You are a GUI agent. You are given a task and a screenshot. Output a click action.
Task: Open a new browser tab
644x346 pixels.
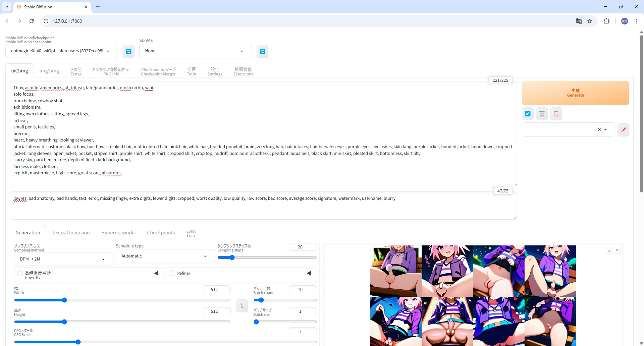[98, 7]
